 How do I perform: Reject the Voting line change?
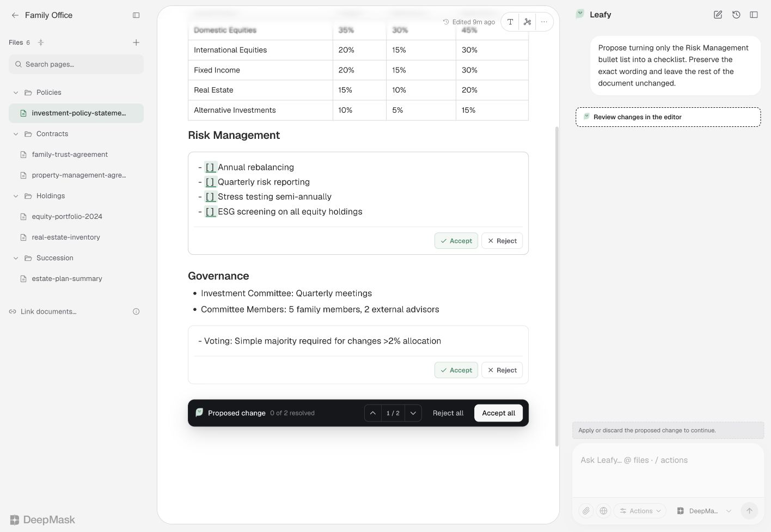502,370
